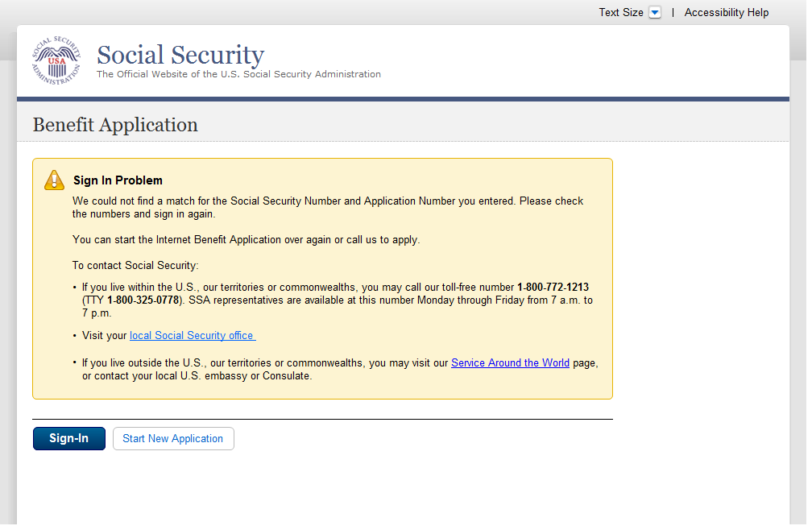The height and width of the screenshot is (530, 812).
Task: Click the 'To contact Social Security:' line
Action: 135,266
